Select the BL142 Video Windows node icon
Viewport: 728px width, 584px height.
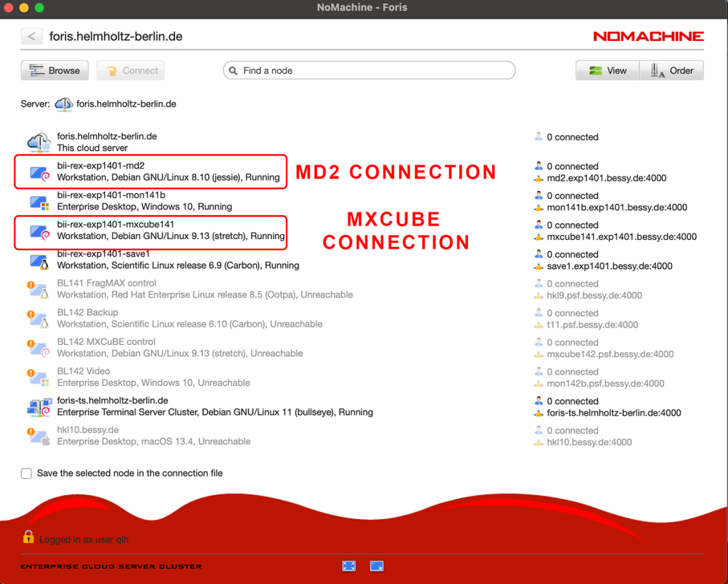pyautogui.click(x=38, y=378)
